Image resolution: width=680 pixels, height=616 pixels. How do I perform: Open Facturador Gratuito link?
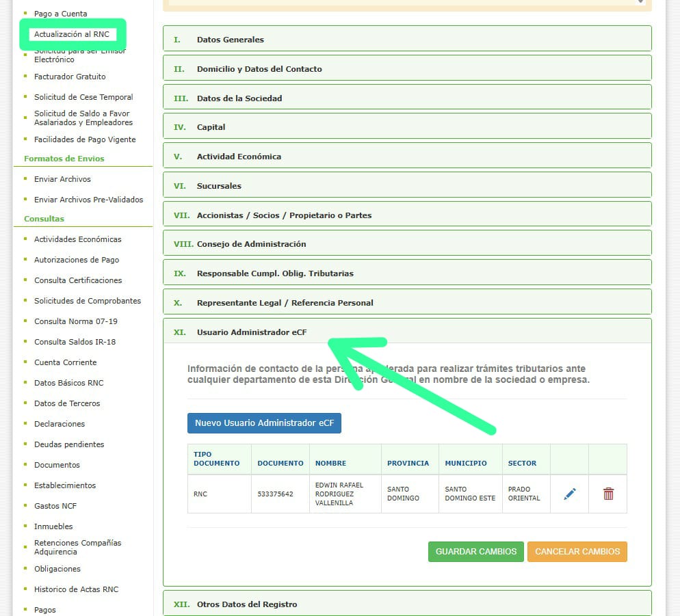70,77
